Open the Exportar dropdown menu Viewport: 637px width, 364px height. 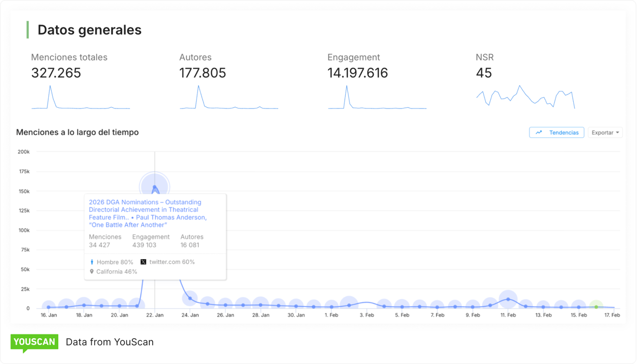coord(605,132)
